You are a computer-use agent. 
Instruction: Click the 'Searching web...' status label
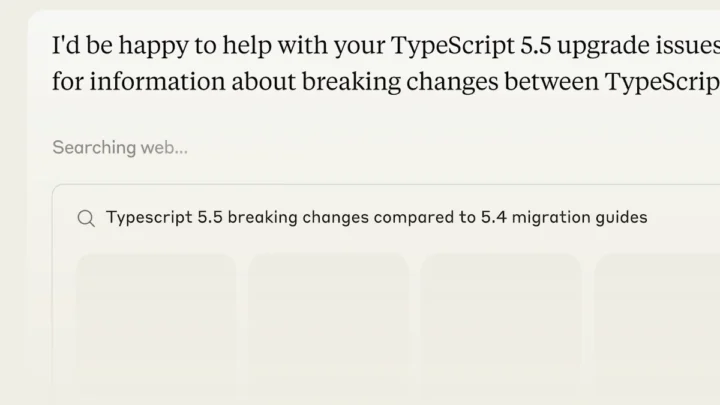(x=119, y=148)
